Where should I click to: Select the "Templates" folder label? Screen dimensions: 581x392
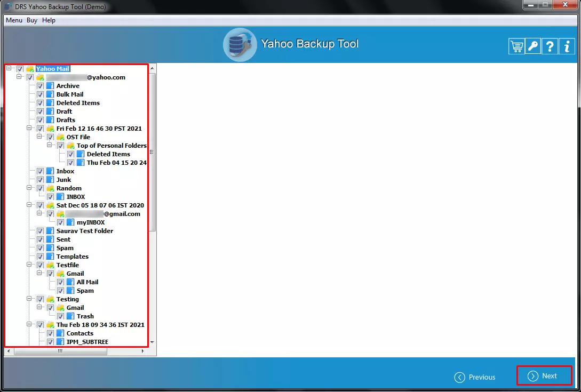point(72,257)
